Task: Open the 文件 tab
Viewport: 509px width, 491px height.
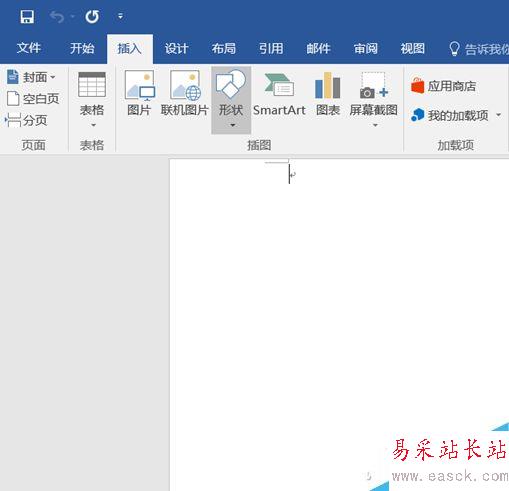Action: [29, 48]
